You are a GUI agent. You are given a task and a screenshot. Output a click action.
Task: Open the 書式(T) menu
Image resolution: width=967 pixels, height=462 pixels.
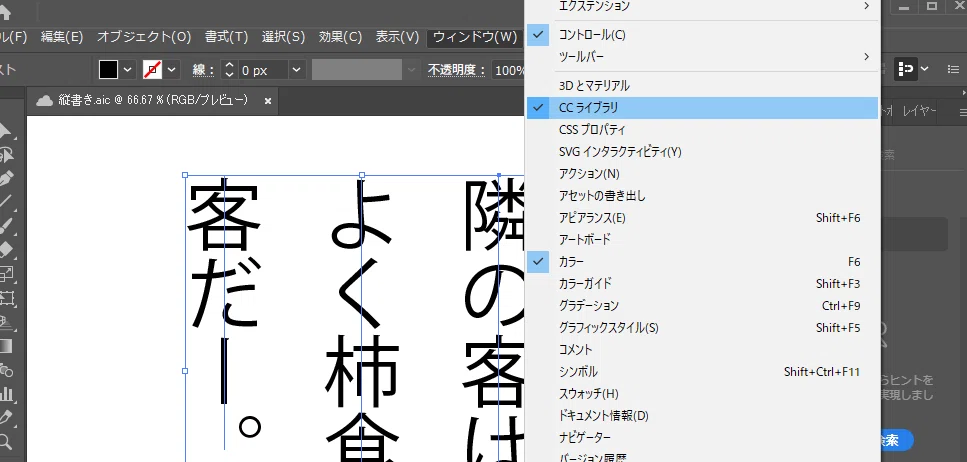226,37
